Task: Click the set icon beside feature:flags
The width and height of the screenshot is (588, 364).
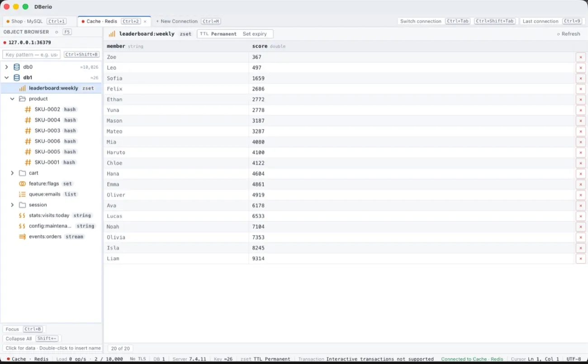Action: point(22,184)
